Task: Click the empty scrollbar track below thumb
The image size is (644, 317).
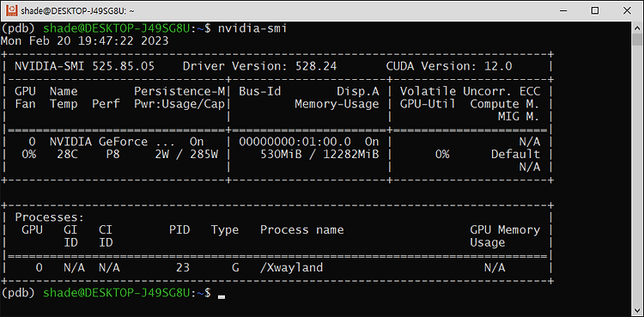Action: (636, 174)
